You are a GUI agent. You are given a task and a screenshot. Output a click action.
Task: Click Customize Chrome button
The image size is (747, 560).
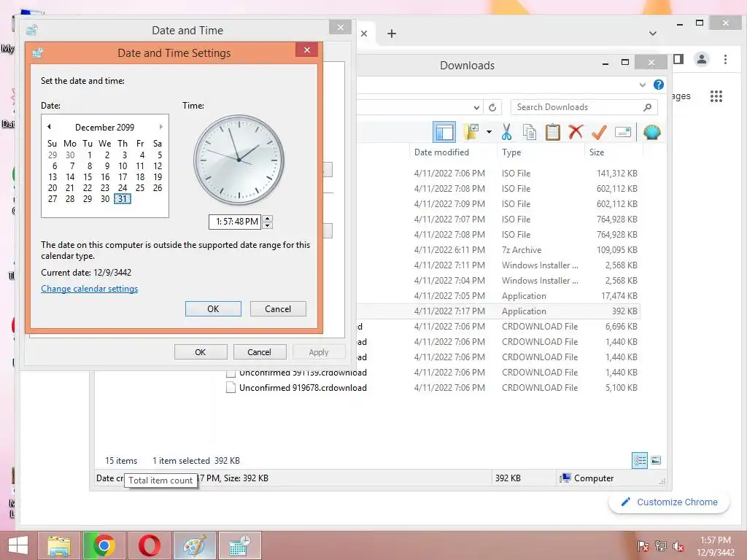point(669,502)
